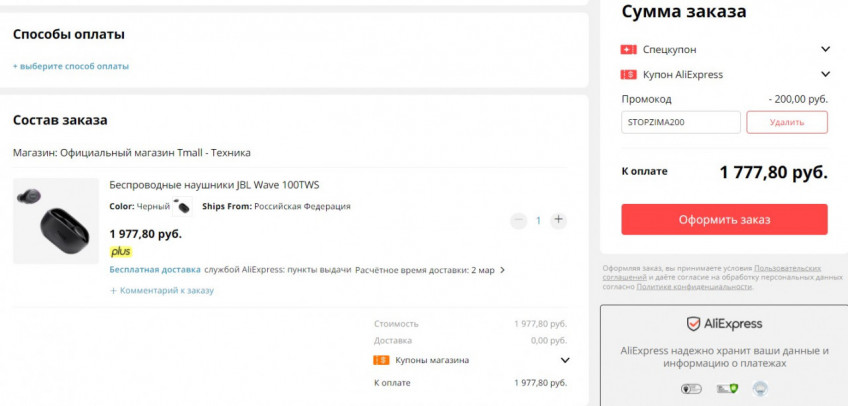Image resolution: width=848 pixels, height=406 pixels.
Task: Click the black color variant thumbnail
Action: pos(182,207)
